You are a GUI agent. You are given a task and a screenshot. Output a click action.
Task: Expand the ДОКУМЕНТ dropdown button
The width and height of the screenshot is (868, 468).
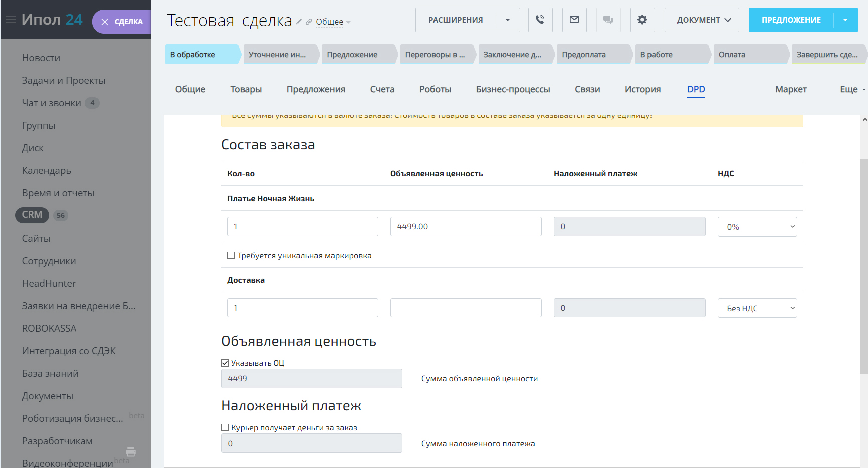pyautogui.click(x=701, y=20)
